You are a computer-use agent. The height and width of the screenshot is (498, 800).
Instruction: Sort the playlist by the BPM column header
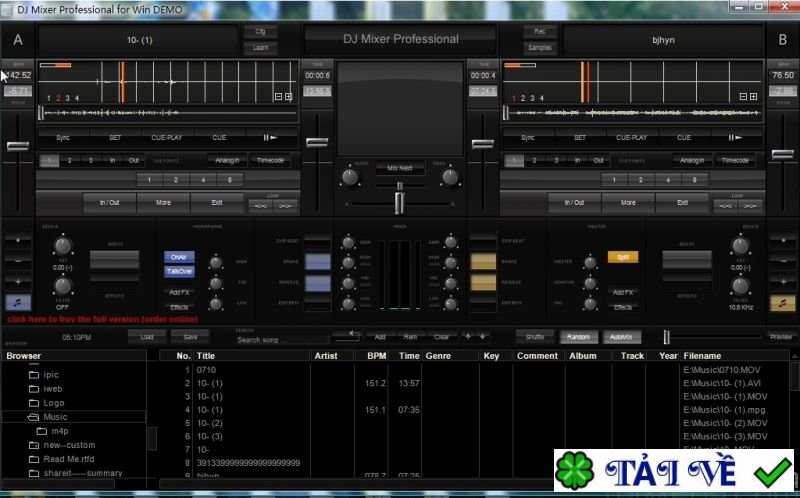pos(376,355)
